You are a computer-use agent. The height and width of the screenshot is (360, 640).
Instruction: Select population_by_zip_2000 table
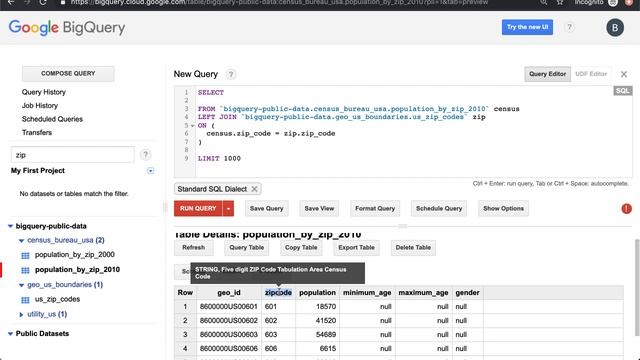75,255
